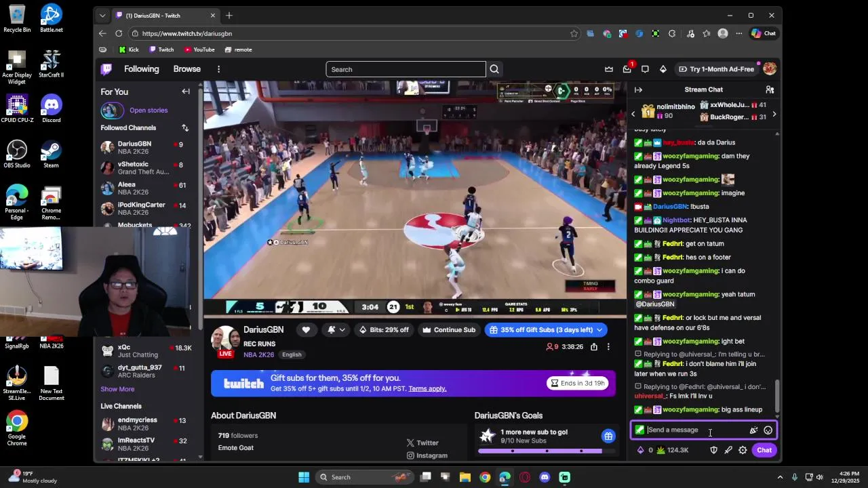The width and height of the screenshot is (868, 488).
Task: Open Twitch home via logo
Action: [106, 69]
